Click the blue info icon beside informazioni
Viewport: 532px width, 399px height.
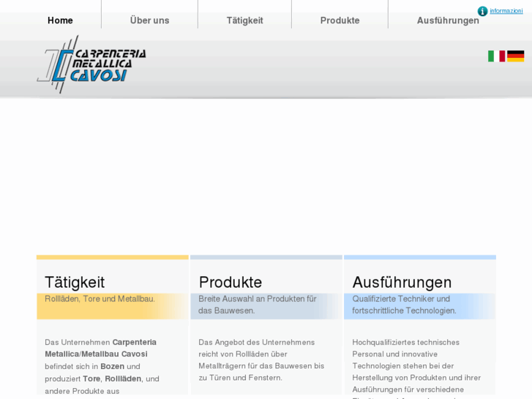pyautogui.click(x=482, y=11)
